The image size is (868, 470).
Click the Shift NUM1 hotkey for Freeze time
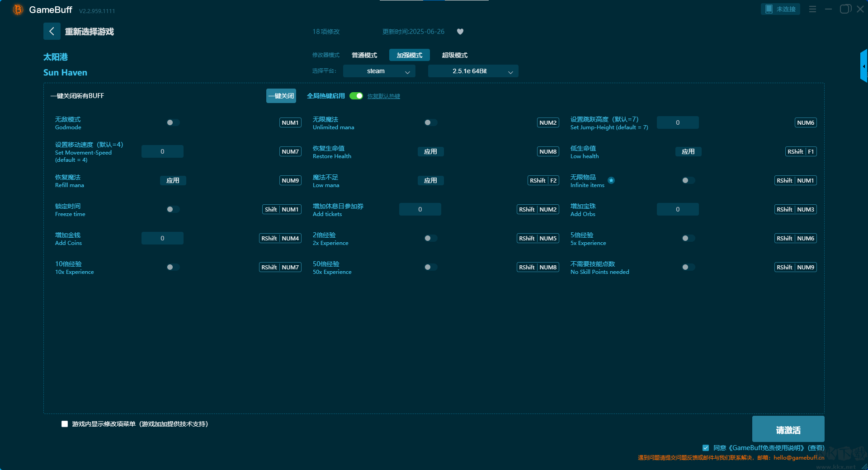(x=282, y=209)
